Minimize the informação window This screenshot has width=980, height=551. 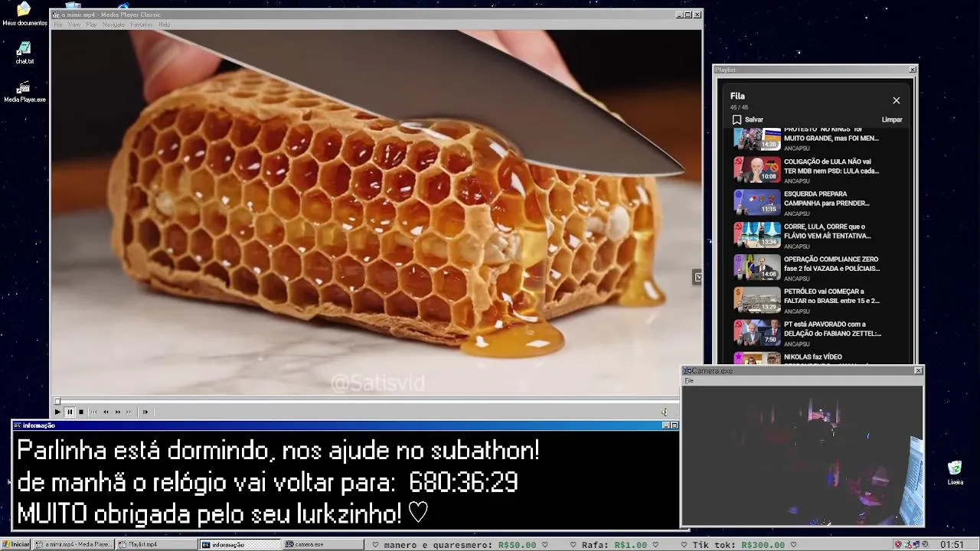pos(666,425)
